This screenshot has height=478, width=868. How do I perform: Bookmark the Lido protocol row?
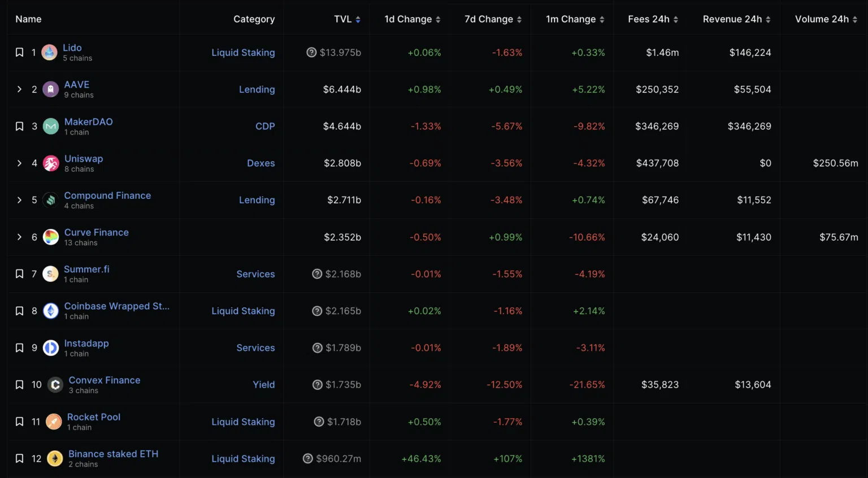19,53
